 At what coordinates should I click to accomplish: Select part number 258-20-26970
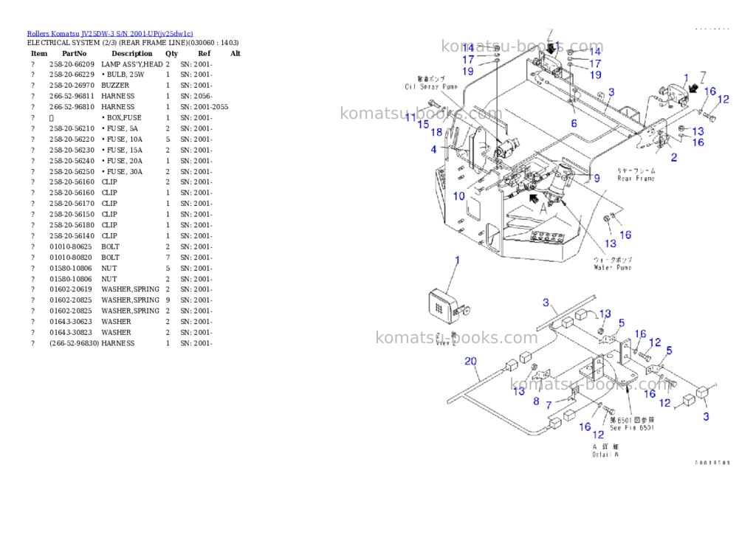pos(72,86)
